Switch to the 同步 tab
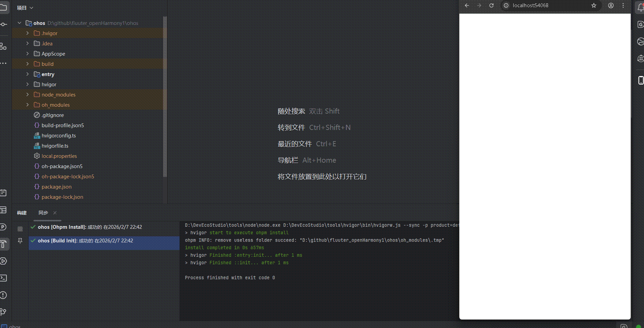This screenshot has height=328, width=644. 43,213
